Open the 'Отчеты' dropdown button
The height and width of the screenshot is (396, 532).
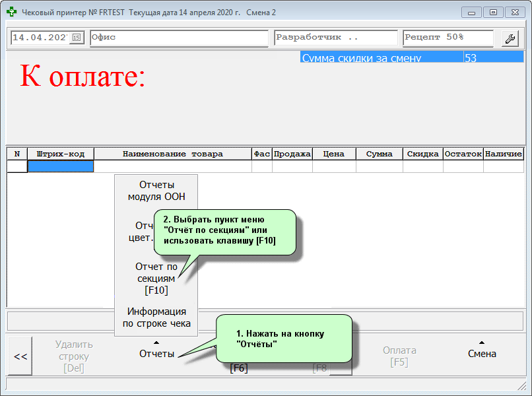156,354
